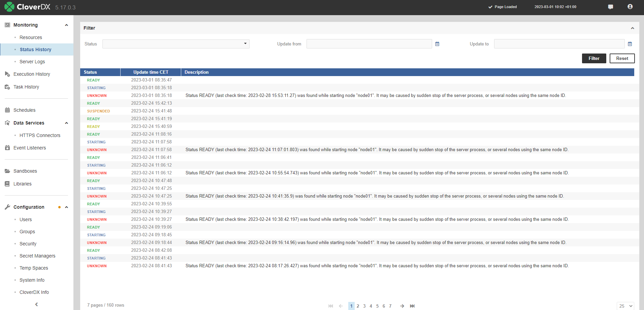Go to the first page arrow
This screenshot has width=644, height=310.
click(x=331, y=306)
